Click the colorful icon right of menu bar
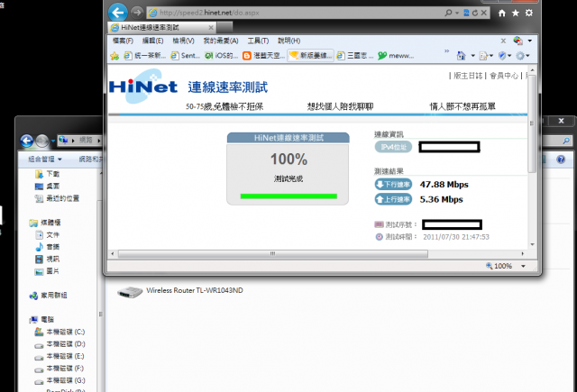The height and width of the screenshot is (392, 577). pyautogui.click(x=518, y=41)
